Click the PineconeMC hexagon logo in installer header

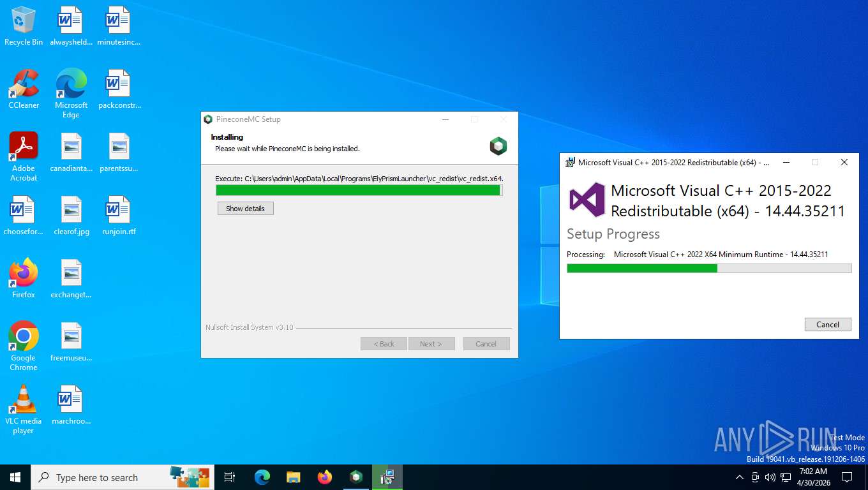tap(498, 146)
